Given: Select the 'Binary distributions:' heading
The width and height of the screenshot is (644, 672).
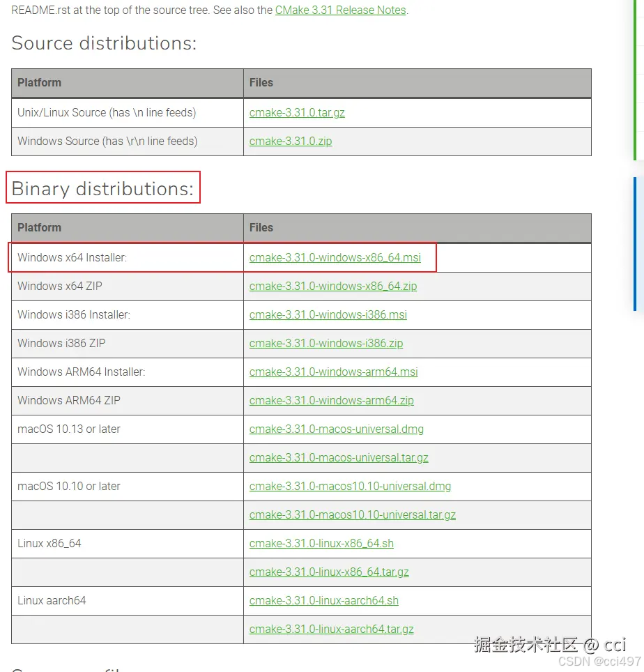Looking at the screenshot, I should click(103, 189).
